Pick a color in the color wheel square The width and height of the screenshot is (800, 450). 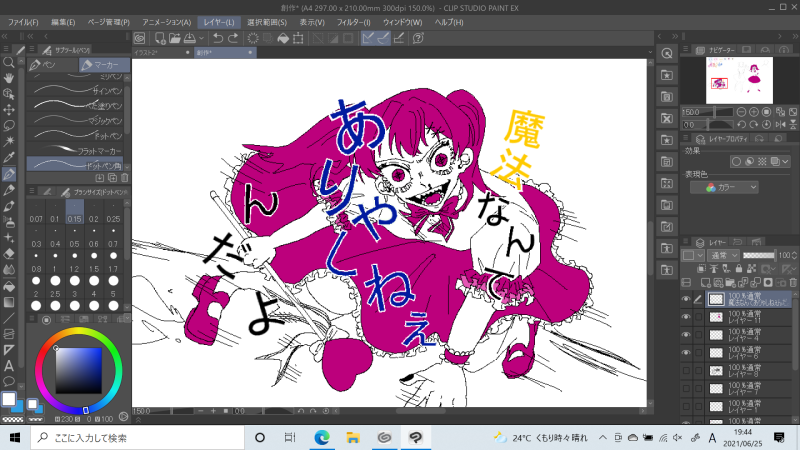click(x=78, y=370)
